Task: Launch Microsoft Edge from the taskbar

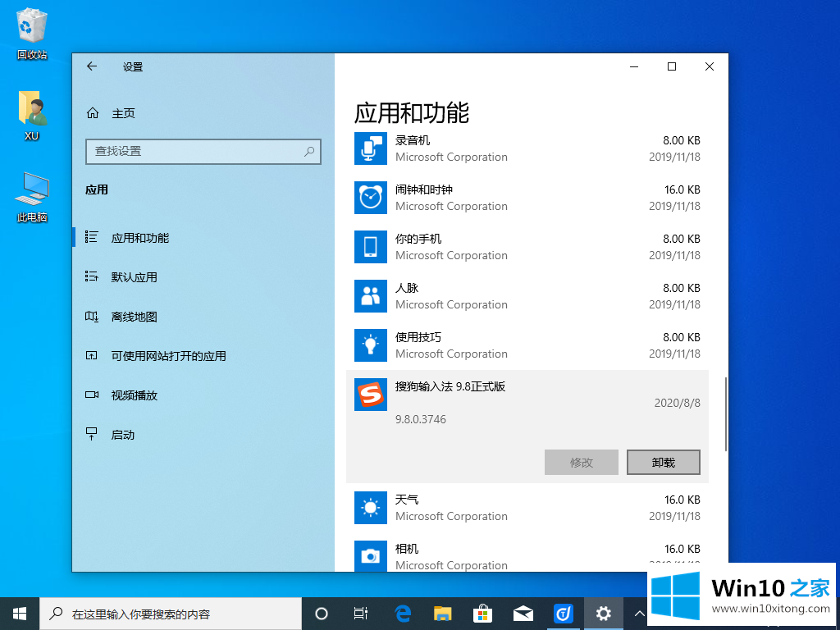Action: point(402,614)
